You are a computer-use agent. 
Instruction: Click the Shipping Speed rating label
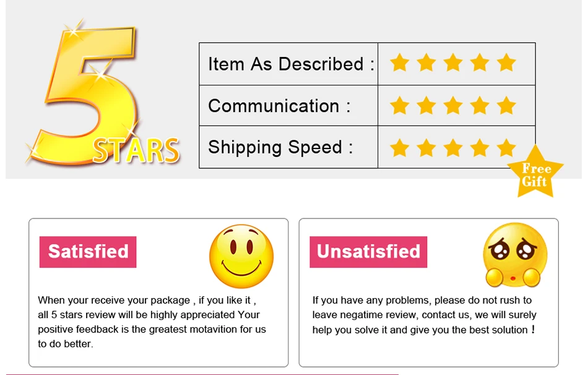tap(280, 147)
